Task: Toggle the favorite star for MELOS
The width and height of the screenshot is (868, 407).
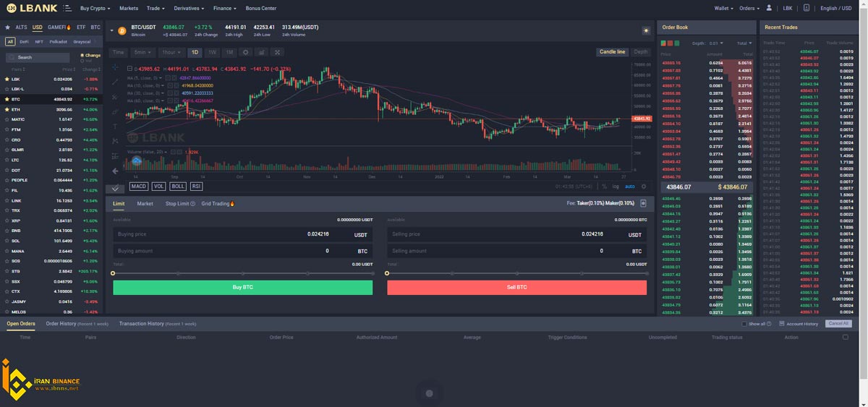Action: [7, 312]
